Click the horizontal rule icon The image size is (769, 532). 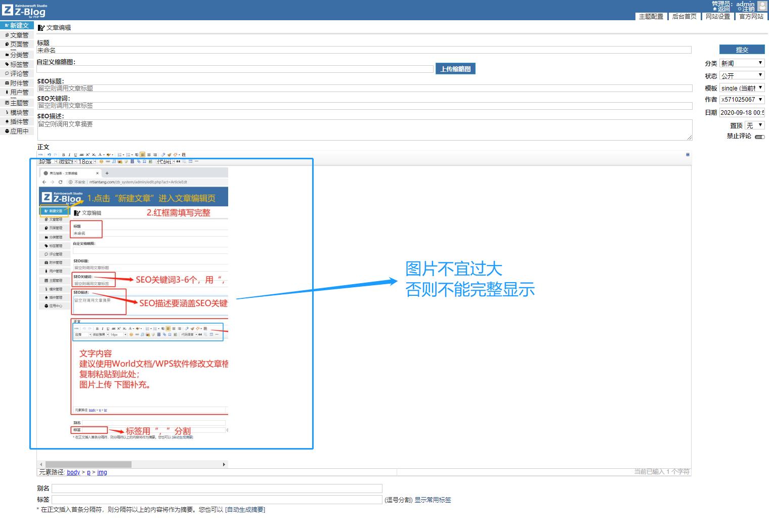click(x=196, y=161)
